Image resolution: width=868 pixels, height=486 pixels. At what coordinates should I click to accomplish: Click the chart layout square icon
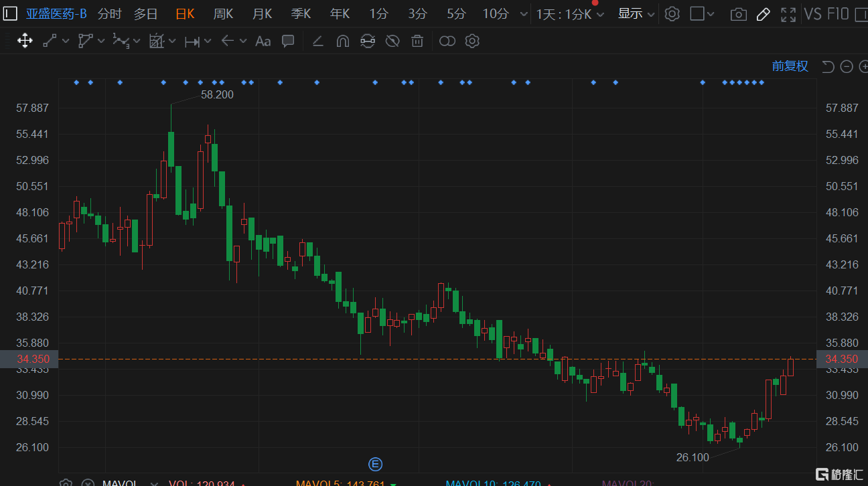697,13
